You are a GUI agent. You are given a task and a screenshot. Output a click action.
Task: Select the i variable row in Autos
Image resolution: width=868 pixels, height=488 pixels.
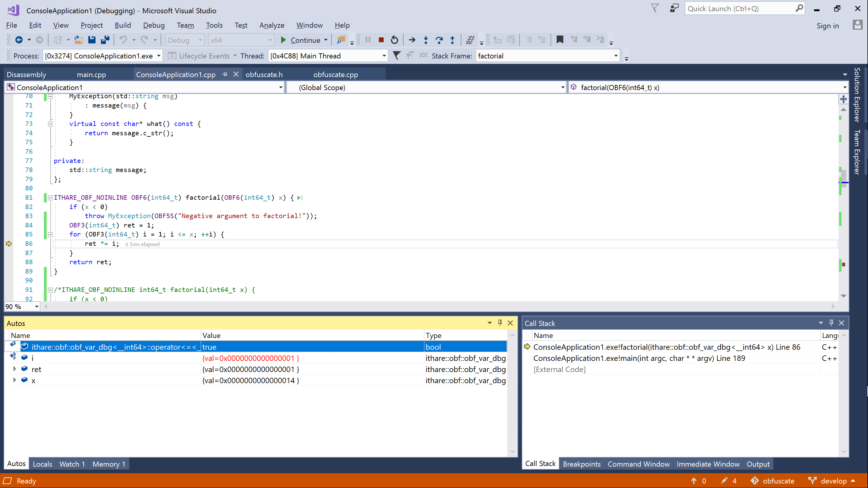256,358
